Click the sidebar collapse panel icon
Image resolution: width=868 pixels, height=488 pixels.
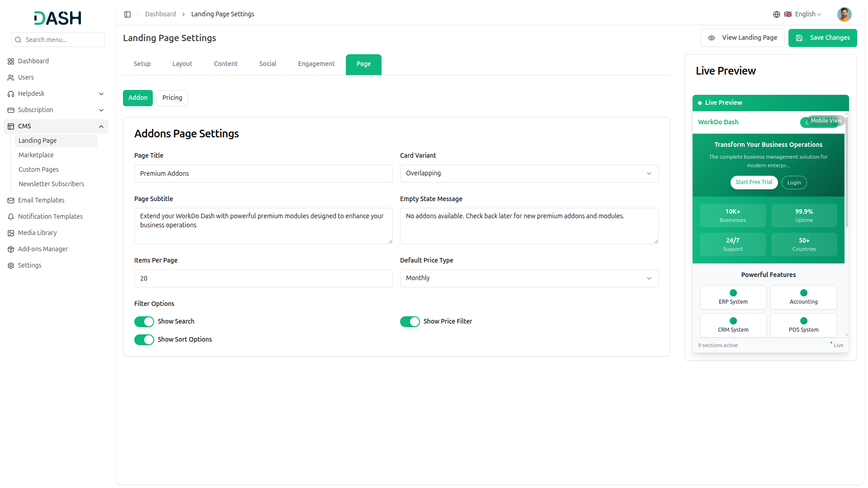pos(127,14)
